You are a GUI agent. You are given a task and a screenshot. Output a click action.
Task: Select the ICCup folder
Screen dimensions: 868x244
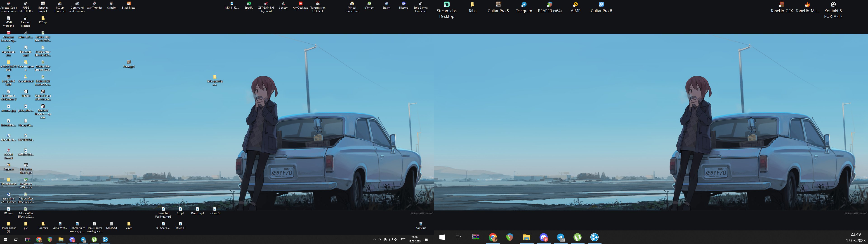43,20
